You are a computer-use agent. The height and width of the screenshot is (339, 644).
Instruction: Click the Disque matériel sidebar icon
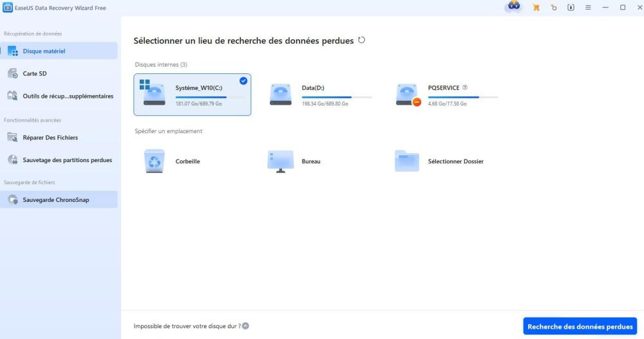click(13, 51)
